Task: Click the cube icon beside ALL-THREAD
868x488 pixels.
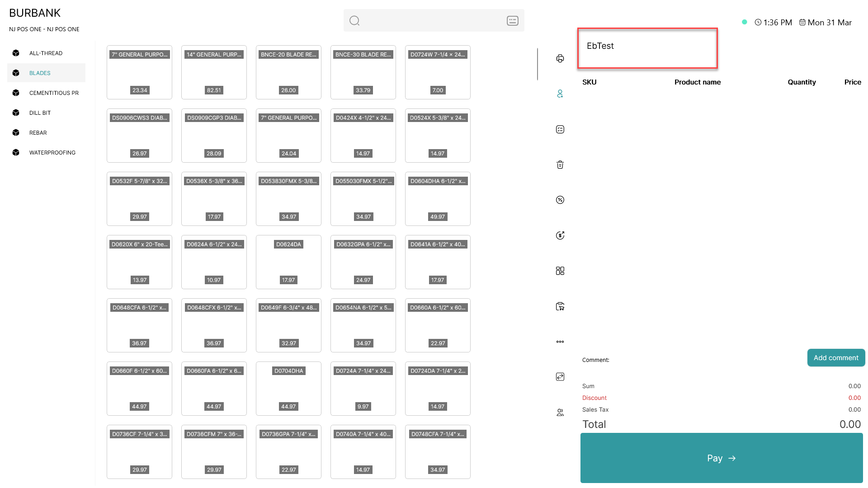Action: coord(16,53)
